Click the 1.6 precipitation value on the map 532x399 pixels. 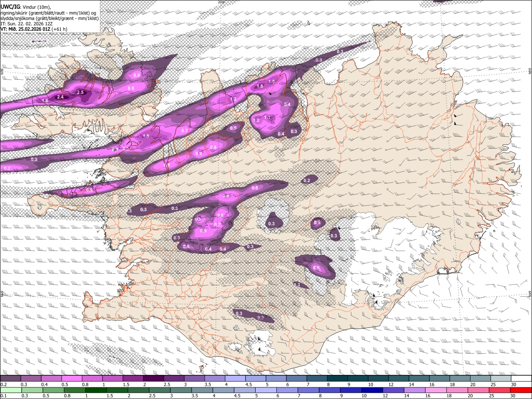click(45, 101)
